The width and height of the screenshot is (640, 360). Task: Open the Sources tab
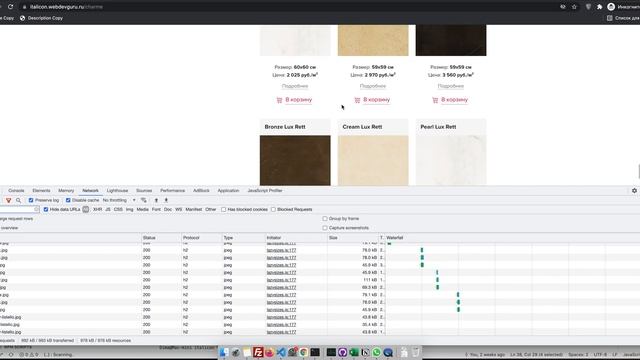tap(144, 191)
